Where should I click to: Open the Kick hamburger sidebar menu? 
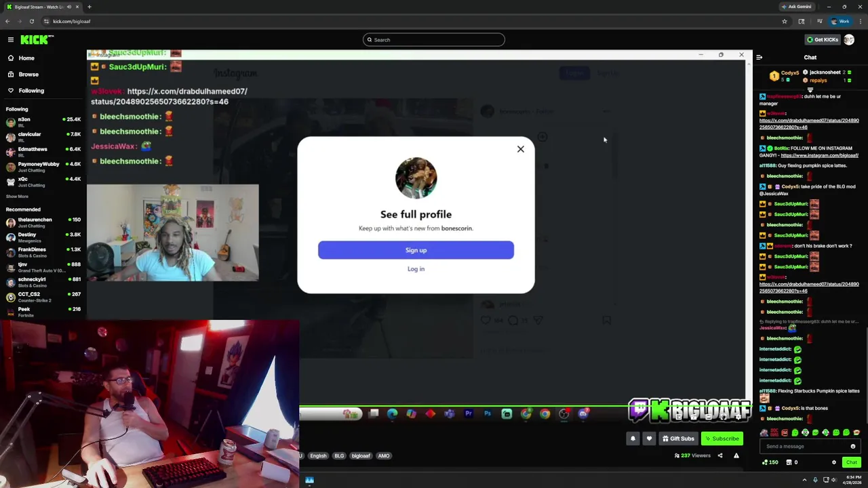pyautogui.click(x=11, y=40)
